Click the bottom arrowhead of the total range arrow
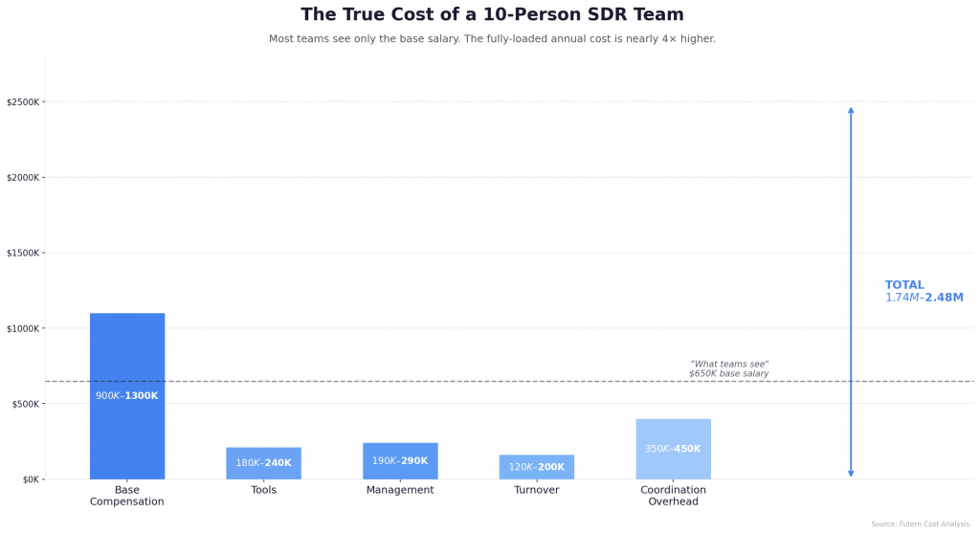The height and width of the screenshot is (534, 980). point(851,473)
